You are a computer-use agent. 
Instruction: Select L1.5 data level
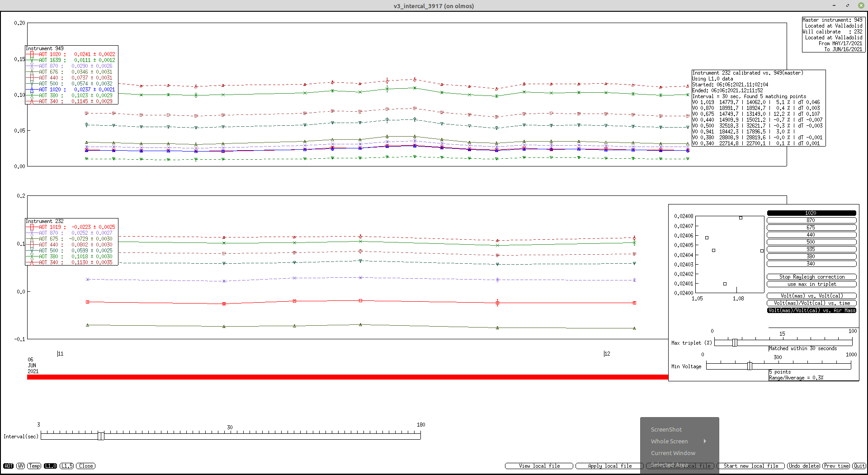click(67, 466)
